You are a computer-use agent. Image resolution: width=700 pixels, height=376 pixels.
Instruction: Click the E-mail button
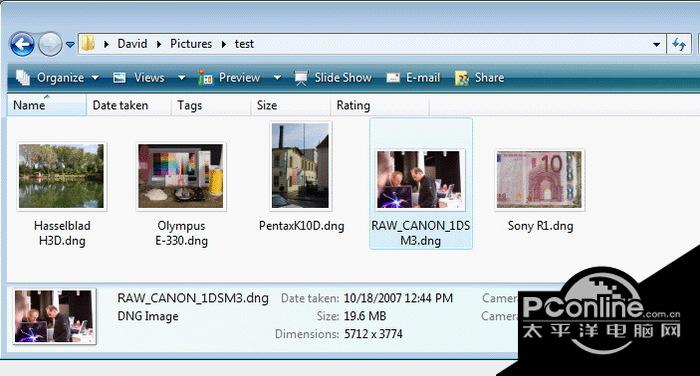(x=423, y=78)
